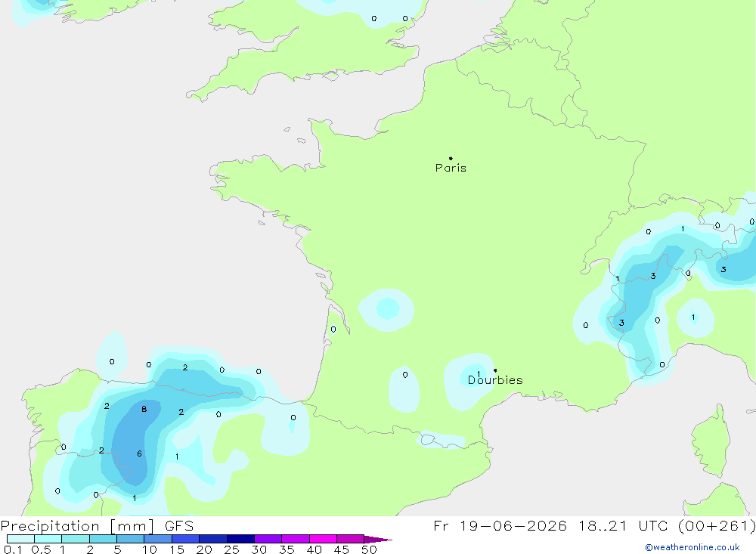Pick the 0.5–1 mm legend swatch
Screen dimensions: 756x554
pos(48,539)
